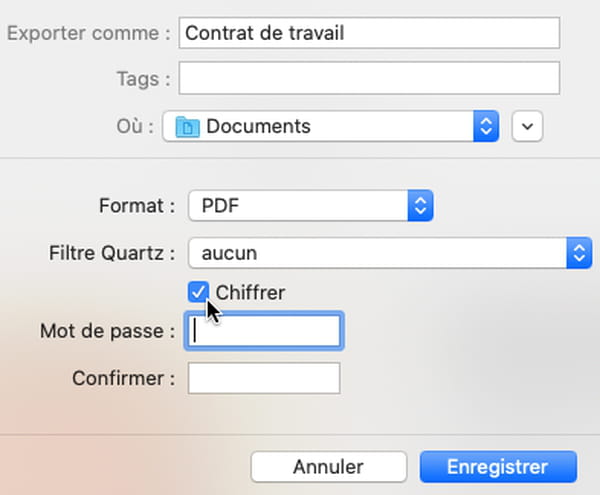Screen dimensions: 600x495
Task: Click the blue arrows on the Où popup
Action: (486, 126)
